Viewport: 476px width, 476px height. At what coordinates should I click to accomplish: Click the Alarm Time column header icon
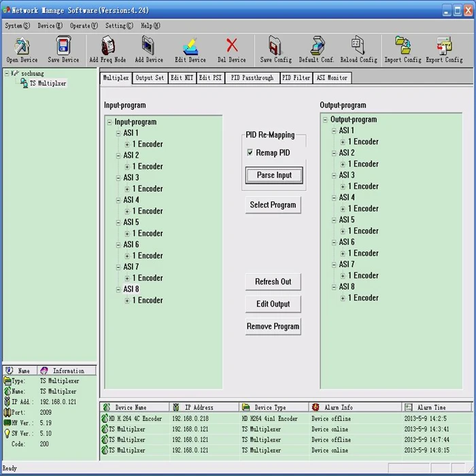(x=409, y=407)
